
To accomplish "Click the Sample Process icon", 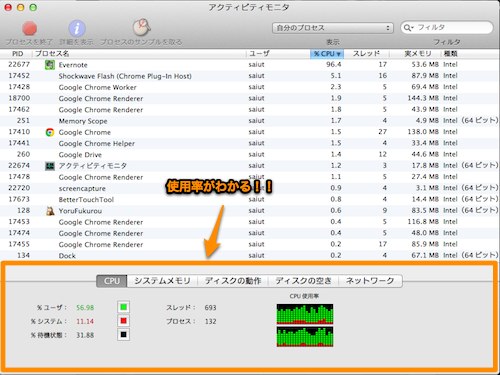I will click(x=141, y=27).
